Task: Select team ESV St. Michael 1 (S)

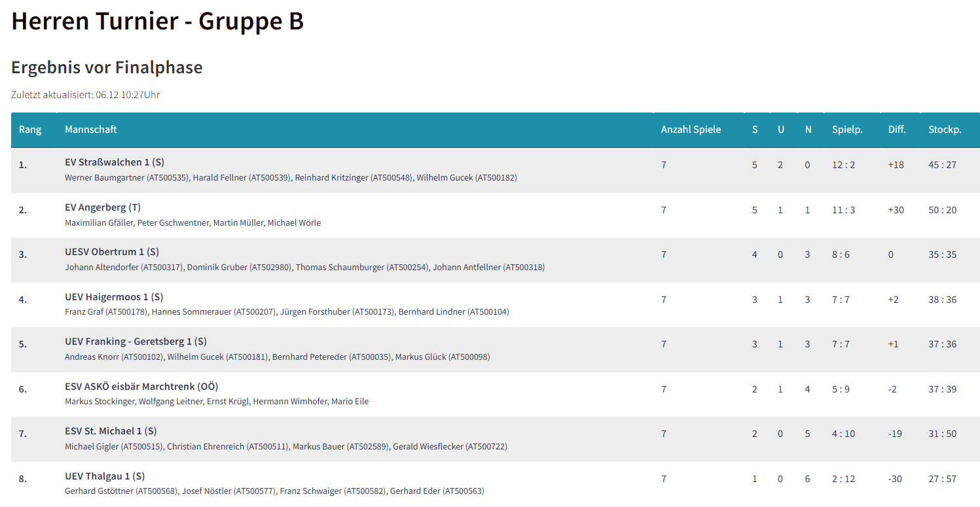Action: (111, 431)
